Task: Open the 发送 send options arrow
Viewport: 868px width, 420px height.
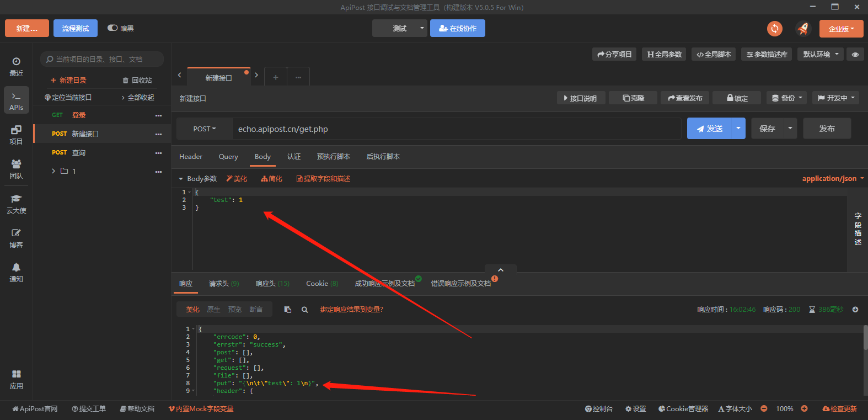Action: coord(738,129)
